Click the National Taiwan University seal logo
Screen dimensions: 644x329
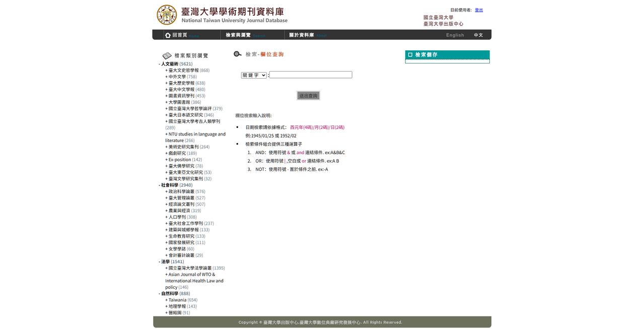coord(167,15)
